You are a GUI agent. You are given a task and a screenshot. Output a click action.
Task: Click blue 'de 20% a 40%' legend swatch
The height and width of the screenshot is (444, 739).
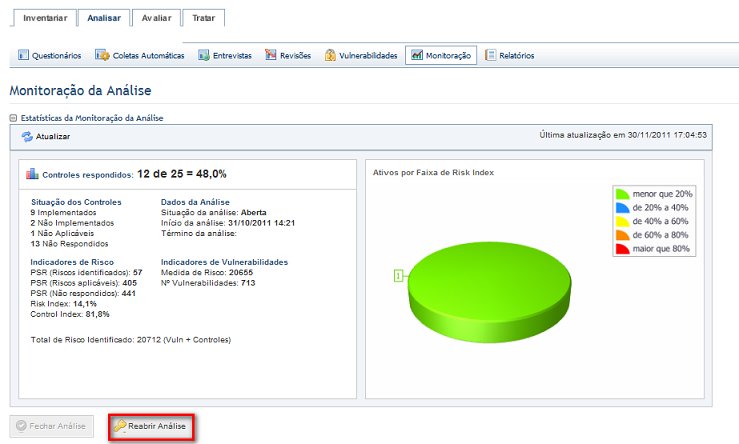point(623,207)
